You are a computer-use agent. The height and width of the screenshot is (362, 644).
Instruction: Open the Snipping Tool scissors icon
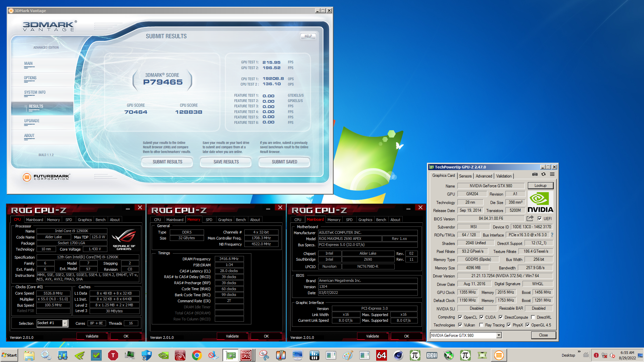click(264, 355)
